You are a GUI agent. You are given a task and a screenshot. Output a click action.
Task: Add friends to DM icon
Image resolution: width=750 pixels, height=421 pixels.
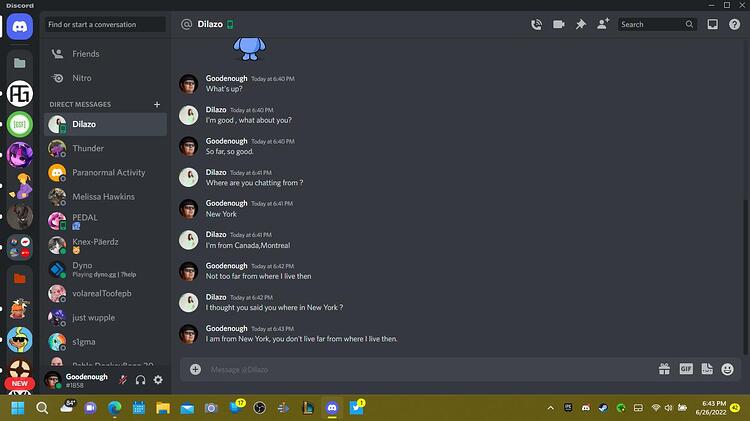(603, 24)
